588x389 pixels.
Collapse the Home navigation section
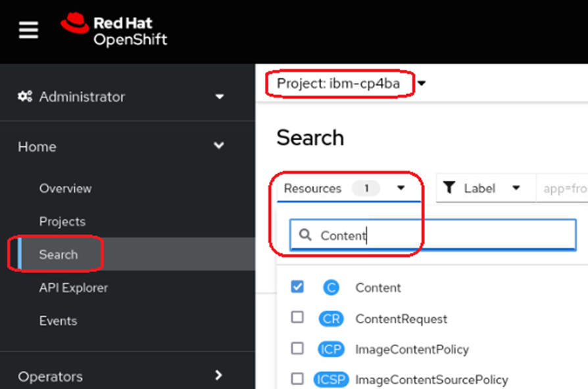coord(121,146)
